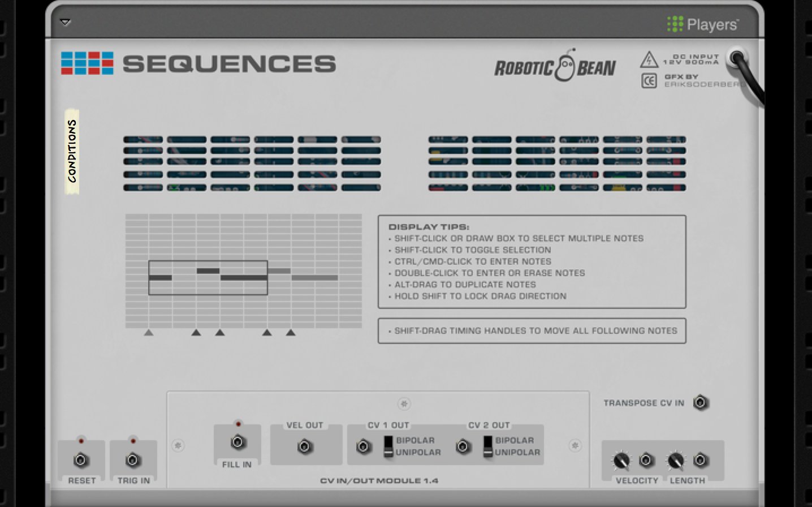812x507 pixels.
Task: Click the CV 1 OUT jack
Action: click(364, 446)
